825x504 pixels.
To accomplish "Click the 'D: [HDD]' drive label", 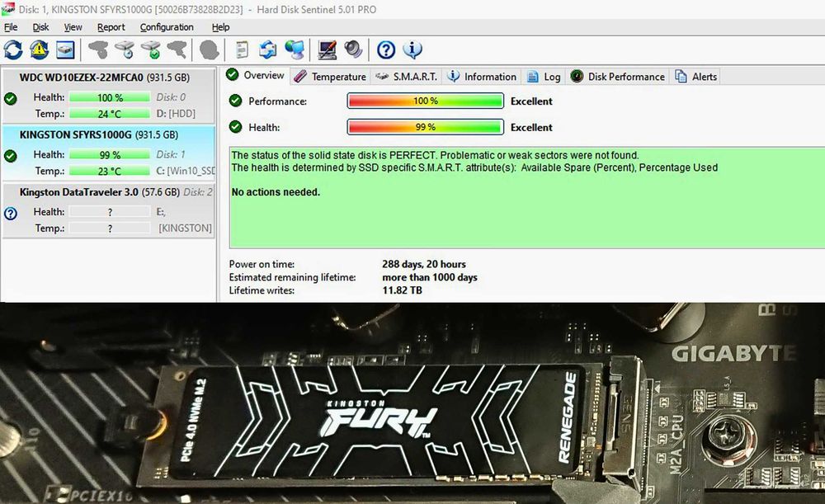I will 176,114.
